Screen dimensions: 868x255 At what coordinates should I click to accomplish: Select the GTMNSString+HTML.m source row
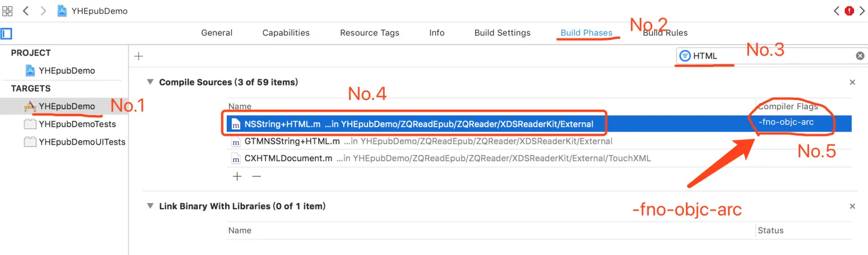[x=539, y=141]
